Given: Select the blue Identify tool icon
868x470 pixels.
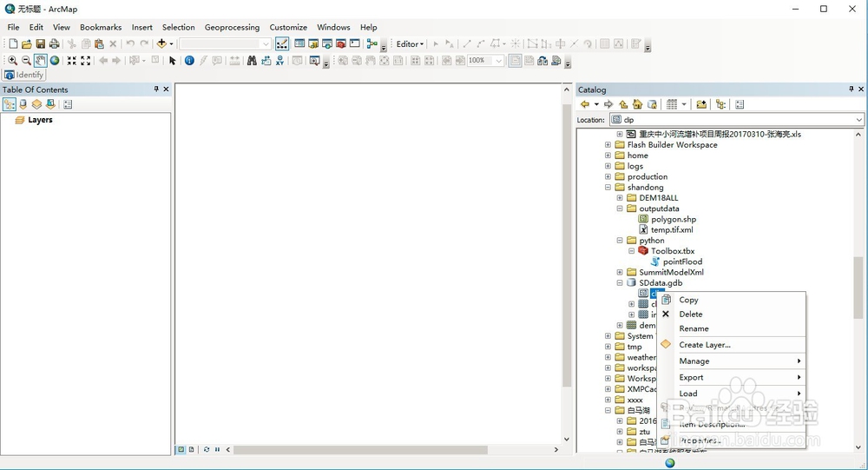Looking at the screenshot, I should pos(189,61).
